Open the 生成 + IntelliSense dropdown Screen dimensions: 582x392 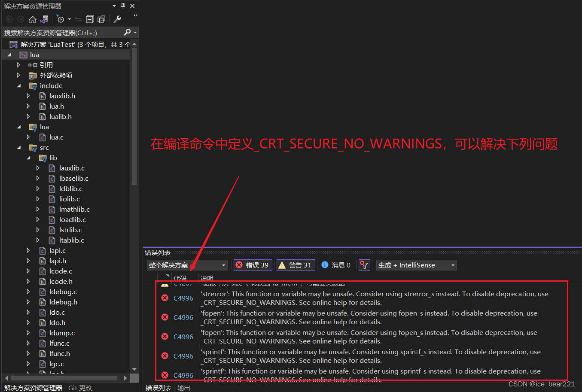point(416,265)
